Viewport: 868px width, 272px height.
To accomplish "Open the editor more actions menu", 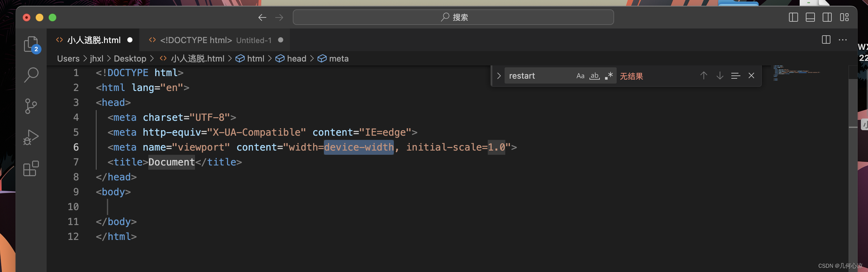I will point(843,40).
